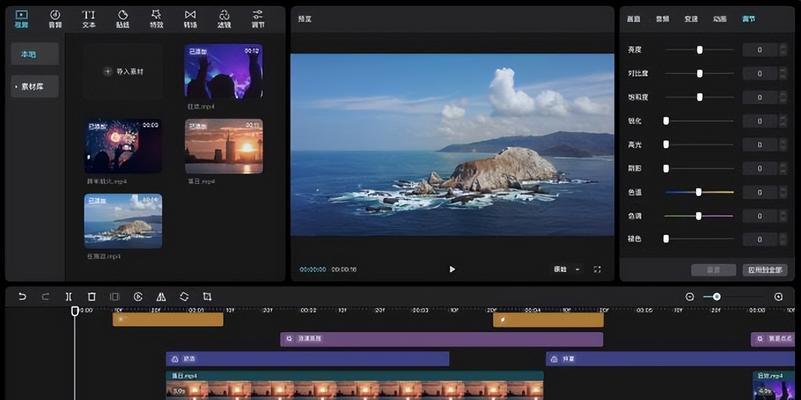Click the Shadows value input field

(760, 168)
